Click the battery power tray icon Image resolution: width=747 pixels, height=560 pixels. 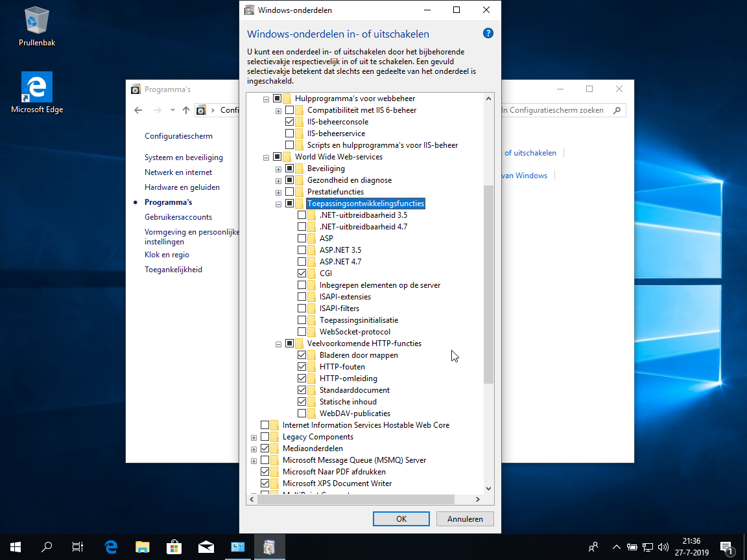632,547
